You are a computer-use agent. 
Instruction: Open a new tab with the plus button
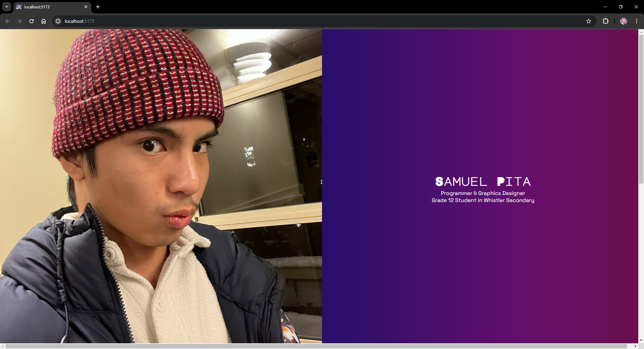click(x=98, y=7)
